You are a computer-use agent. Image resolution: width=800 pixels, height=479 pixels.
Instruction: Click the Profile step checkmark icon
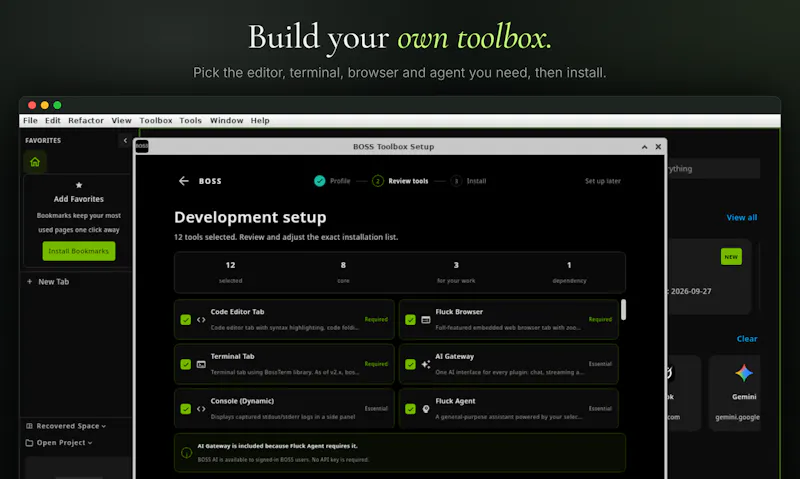pyautogui.click(x=319, y=181)
